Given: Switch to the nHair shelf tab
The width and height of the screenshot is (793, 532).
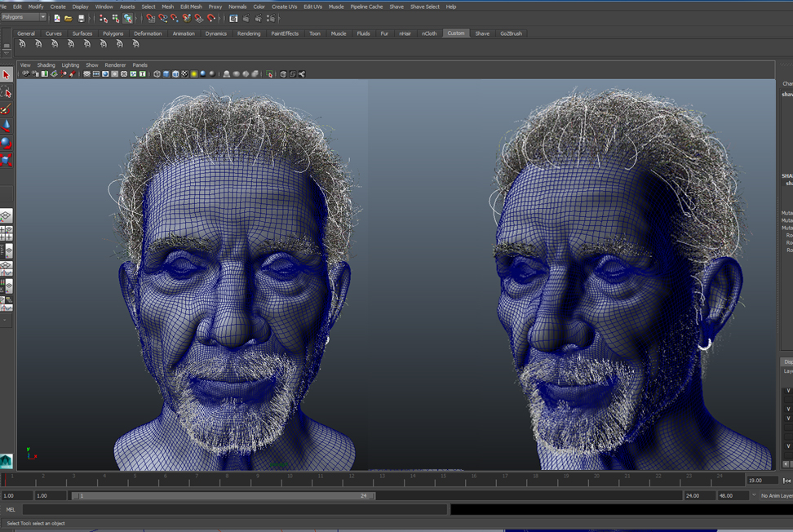Looking at the screenshot, I should click(405, 33).
